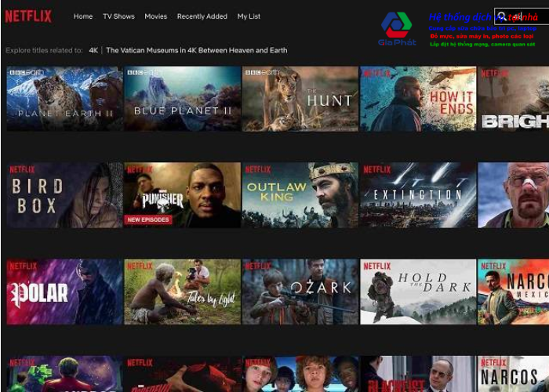
Task: Open the Outlaw King title card
Action: click(x=300, y=195)
